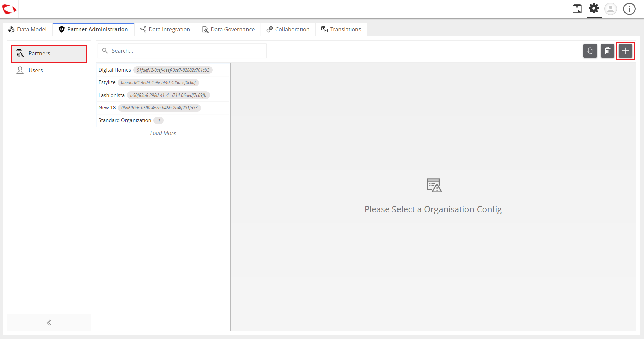
Task: Select Users in the sidebar
Action: tap(49, 70)
